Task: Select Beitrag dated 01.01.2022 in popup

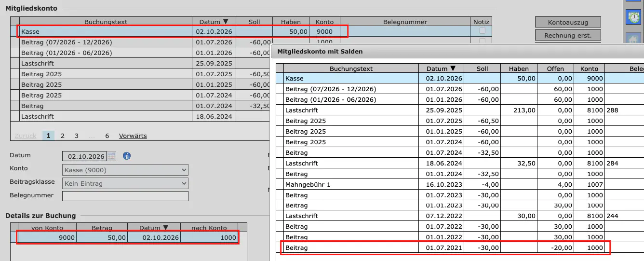Action: coord(459,237)
